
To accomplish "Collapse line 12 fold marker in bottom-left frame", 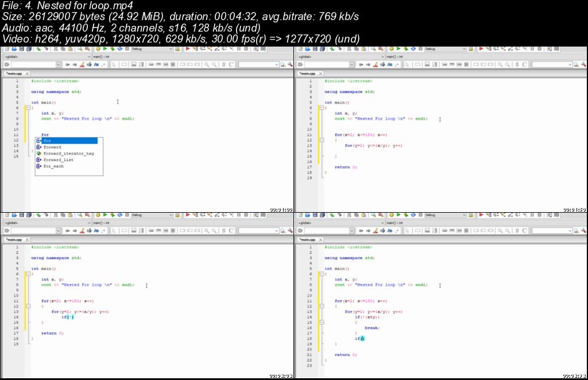I will [x=28, y=306].
